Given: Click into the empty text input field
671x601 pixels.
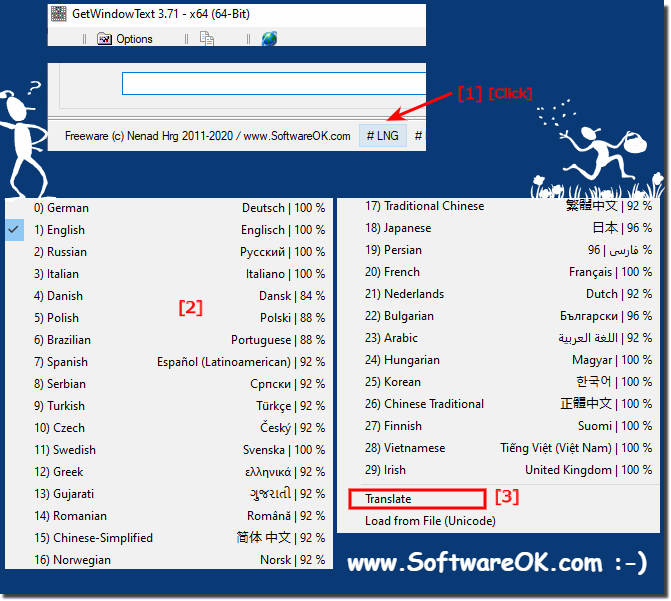Looking at the screenshot, I should [x=274, y=83].
